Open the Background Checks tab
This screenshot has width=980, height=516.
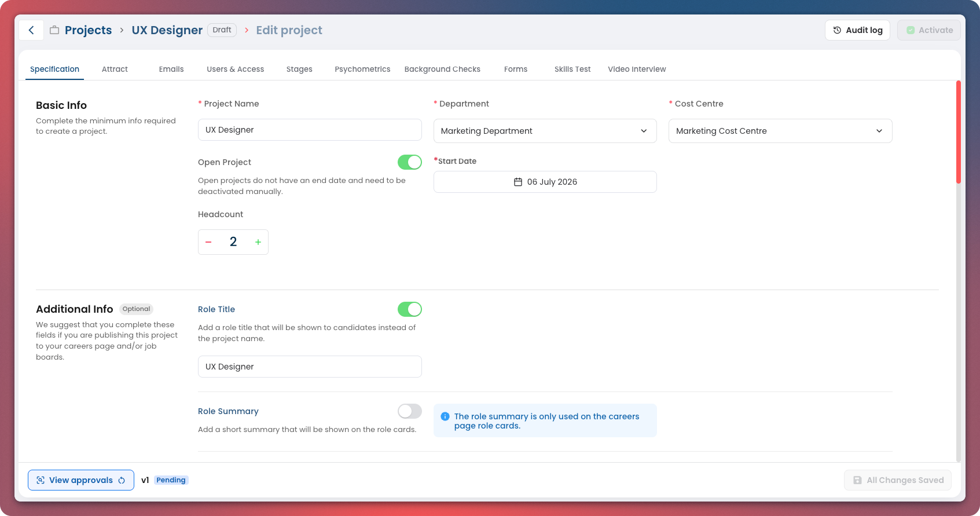(442, 69)
